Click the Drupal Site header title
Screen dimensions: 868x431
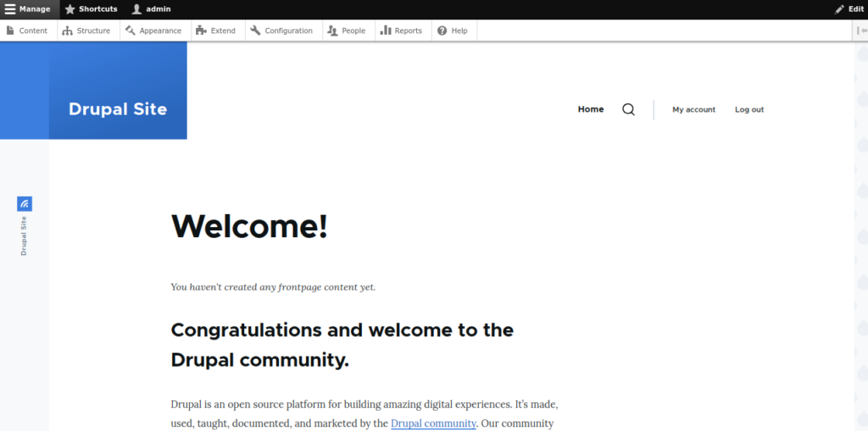(118, 109)
